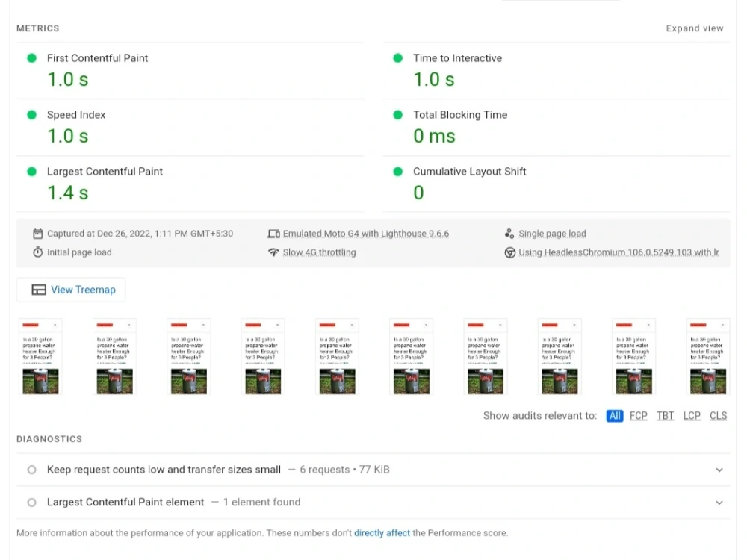Filter audits by LCP
The image size is (747, 560).
[x=692, y=416]
